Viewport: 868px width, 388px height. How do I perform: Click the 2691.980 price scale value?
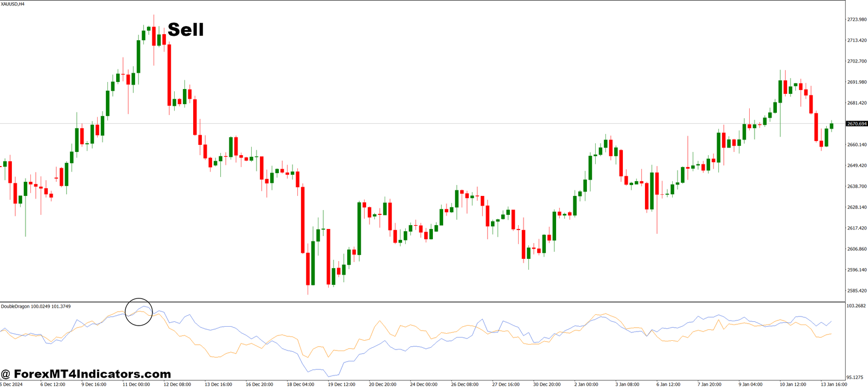[857, 82]
